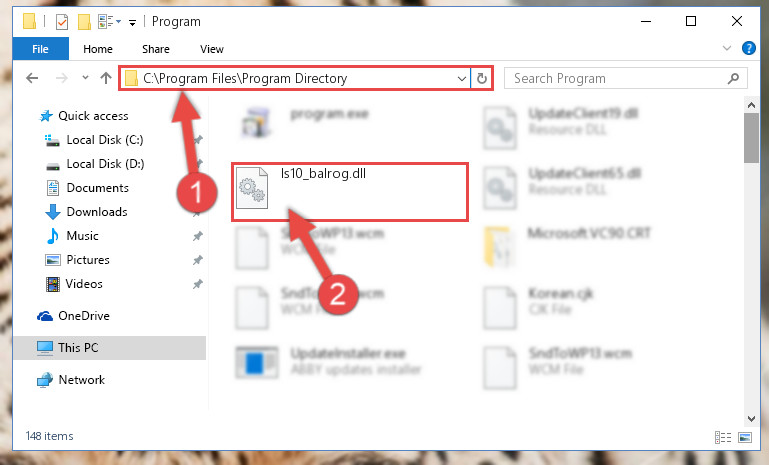Select the ls10_balrog.dll file
Viewport: 769px width, 465px height.
pos(350,192)
